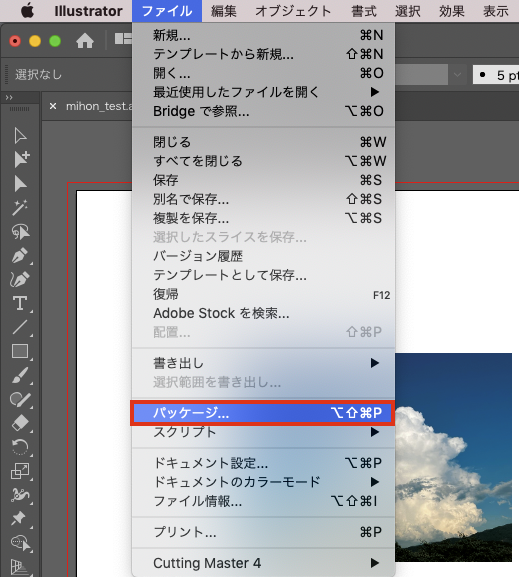Choose 複製を保存...
The width and height of the screenshot is (519, 577).
tap(263, 218)
